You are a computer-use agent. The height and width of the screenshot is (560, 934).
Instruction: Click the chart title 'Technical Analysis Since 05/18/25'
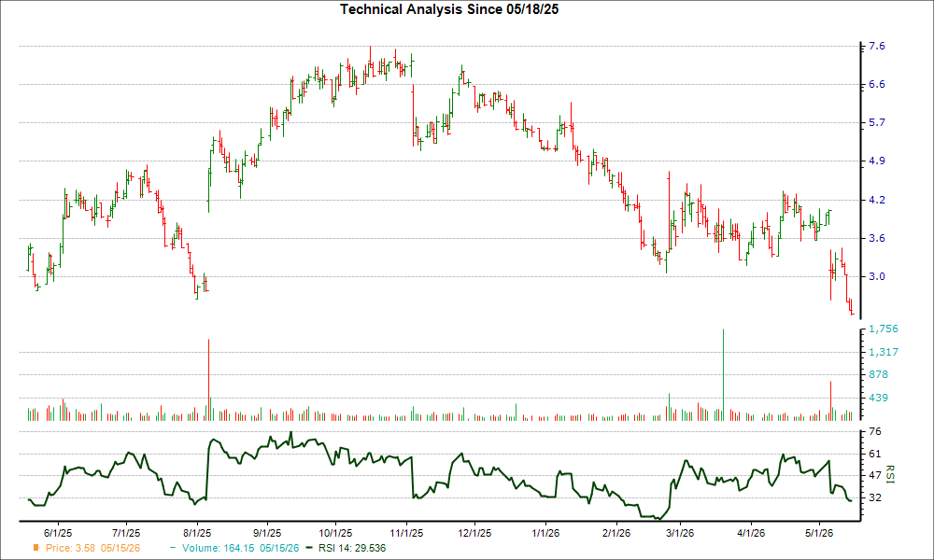(449, 9)
